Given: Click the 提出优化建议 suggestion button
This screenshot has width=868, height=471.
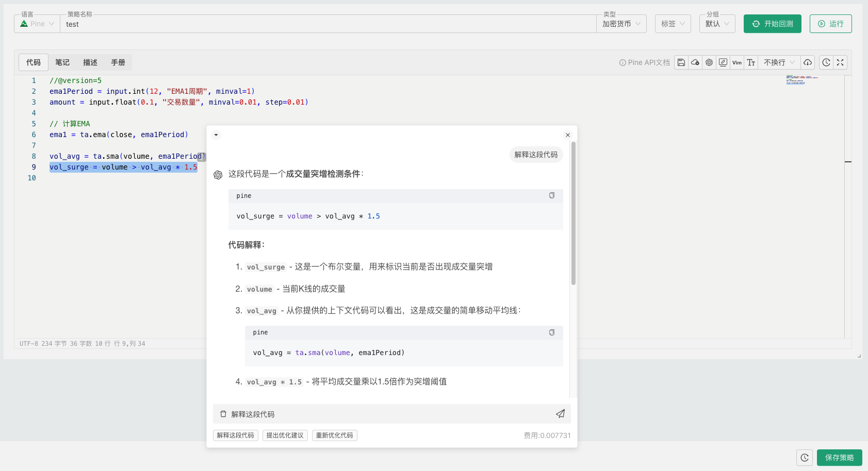Looking at the screenshot, I should [285, 435].
